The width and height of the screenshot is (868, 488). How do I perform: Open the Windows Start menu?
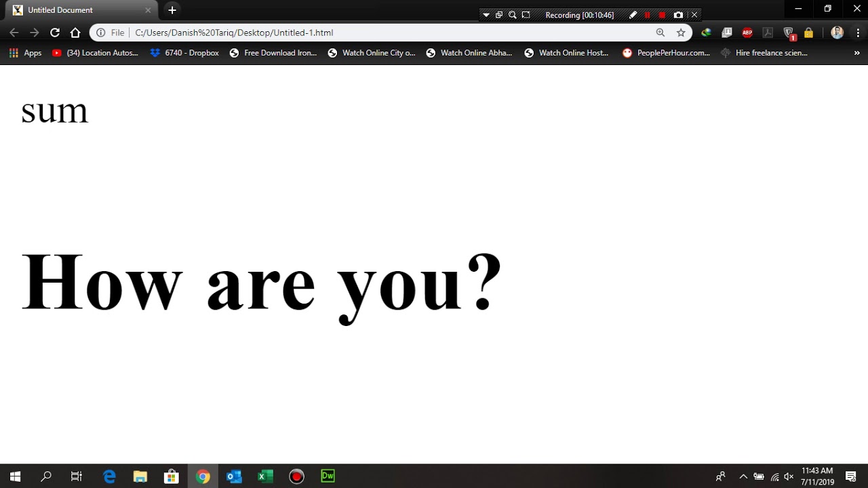point(16,476)
